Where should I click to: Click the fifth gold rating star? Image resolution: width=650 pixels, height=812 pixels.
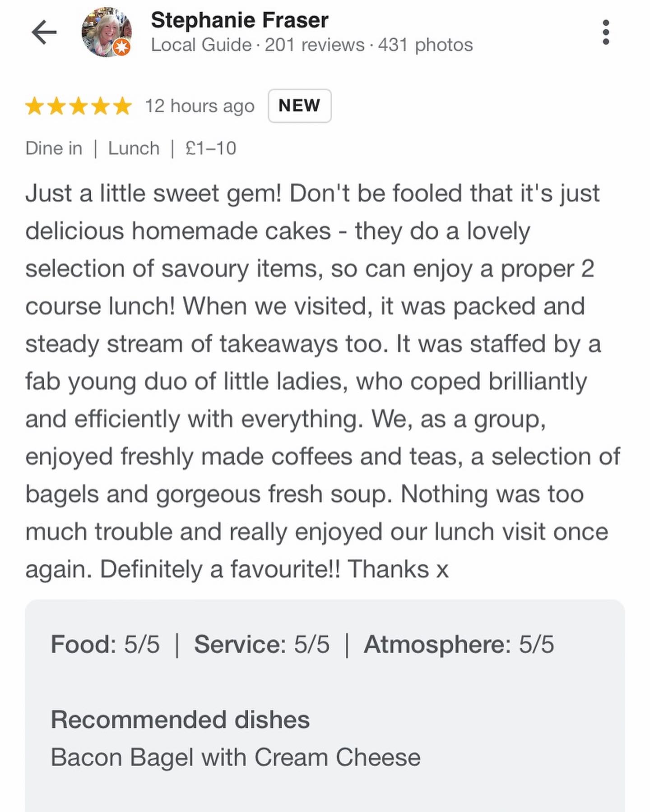tap(122, 107)
